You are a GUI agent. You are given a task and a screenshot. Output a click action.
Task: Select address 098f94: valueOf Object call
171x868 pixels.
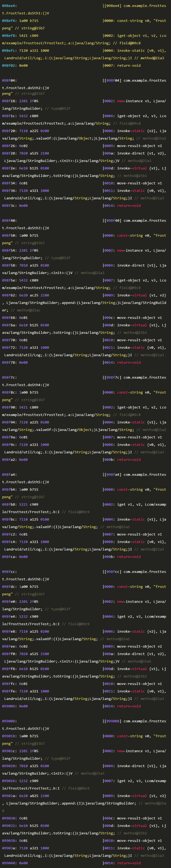click(9, 422)
